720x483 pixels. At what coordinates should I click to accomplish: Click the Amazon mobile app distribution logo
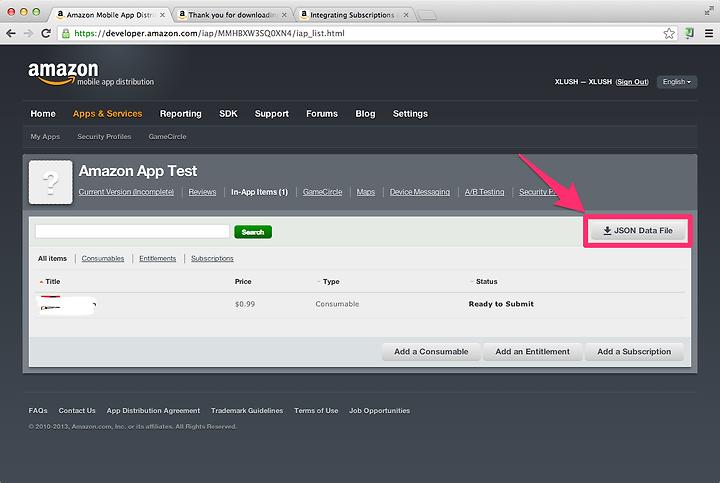tap(91, 74)
